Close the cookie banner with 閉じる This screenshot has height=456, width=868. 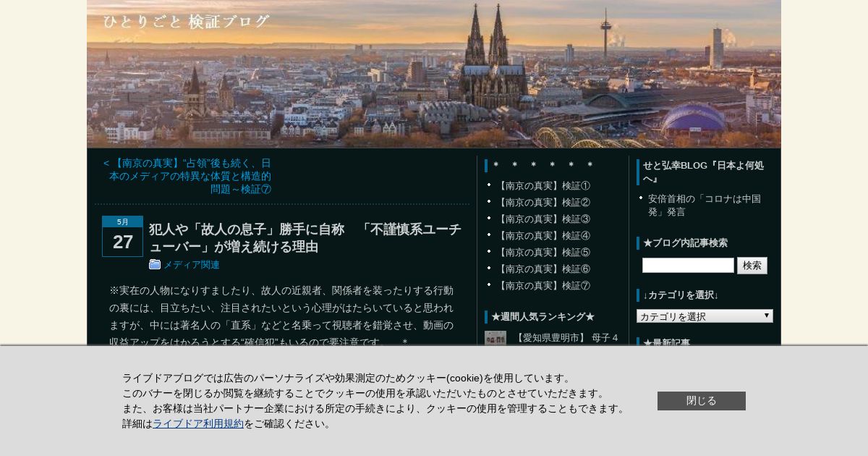click(x=702, y=401)
